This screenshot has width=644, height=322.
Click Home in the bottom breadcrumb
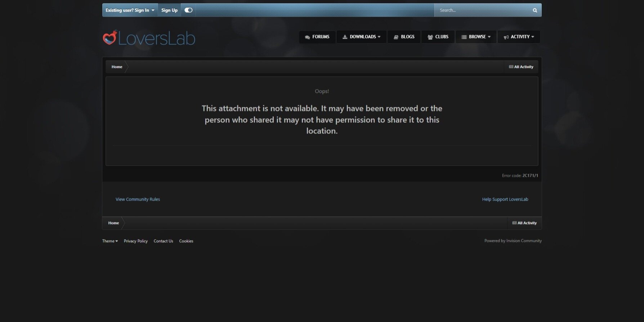(x=113, y=223)
